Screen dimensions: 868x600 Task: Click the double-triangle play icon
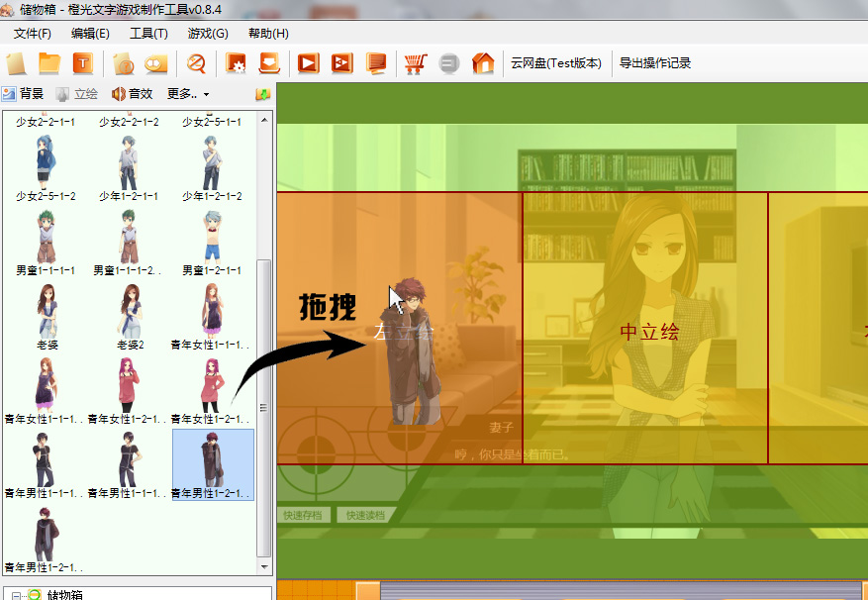point(342,63)
